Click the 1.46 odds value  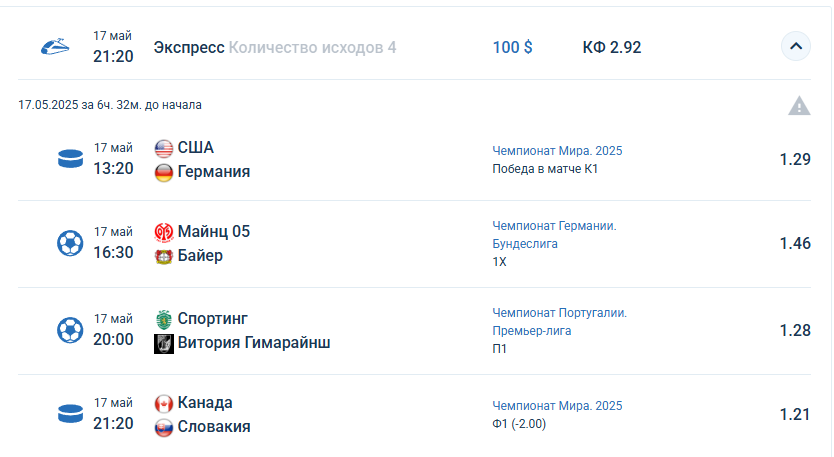[795, 243]
